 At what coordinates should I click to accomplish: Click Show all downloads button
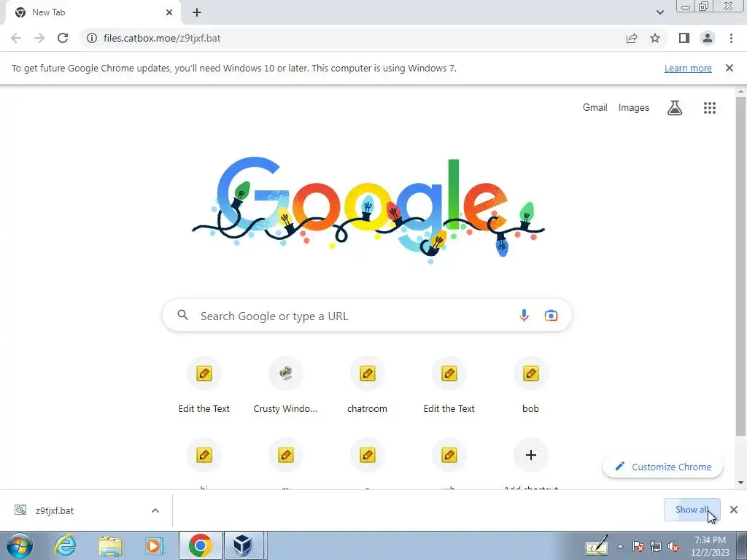click(x=692, y=510)
